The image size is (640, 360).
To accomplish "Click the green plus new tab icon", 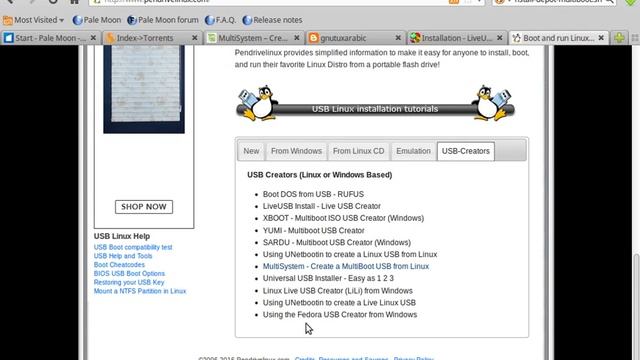I will pos(619,38).
